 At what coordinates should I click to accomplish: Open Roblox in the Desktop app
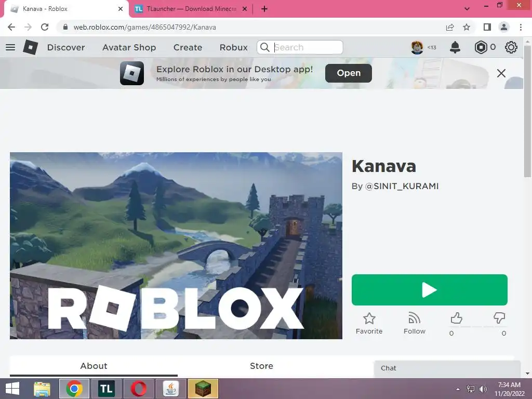[349, 73]
